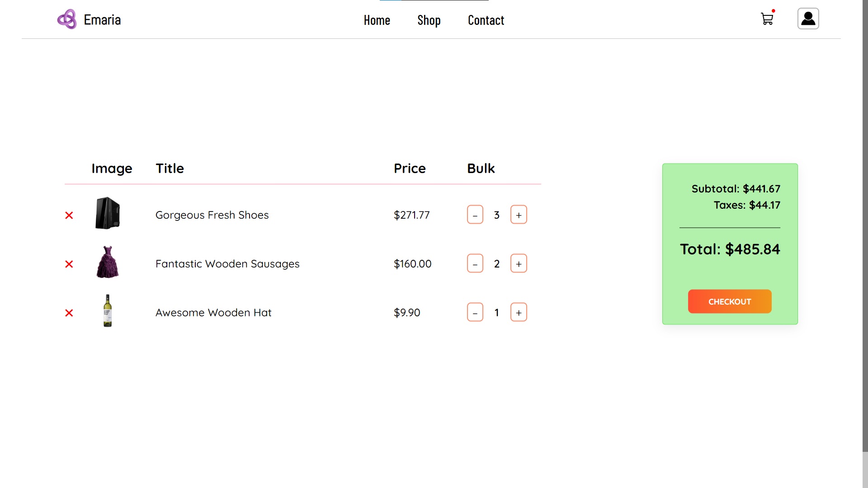Click the CHECKOUT button

tap(729, 301)
